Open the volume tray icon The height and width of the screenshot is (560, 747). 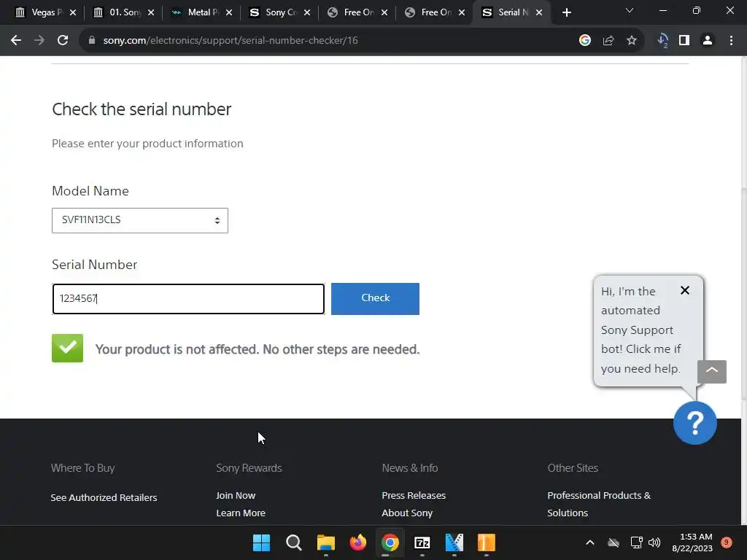[654, 542]
